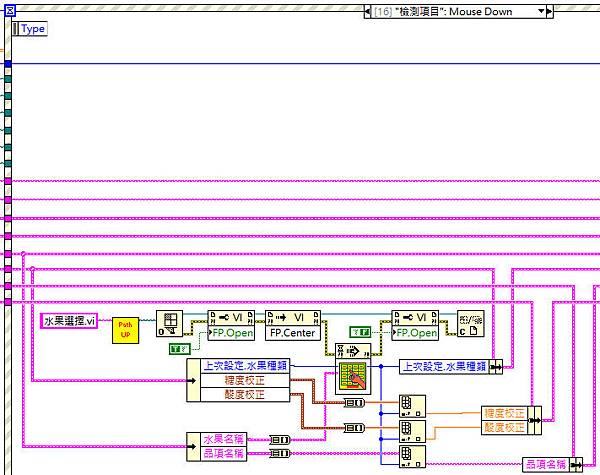Select Index Array node wired to 品項名稱 bundle
600x475 pixels.
click(x=412, y=456)
